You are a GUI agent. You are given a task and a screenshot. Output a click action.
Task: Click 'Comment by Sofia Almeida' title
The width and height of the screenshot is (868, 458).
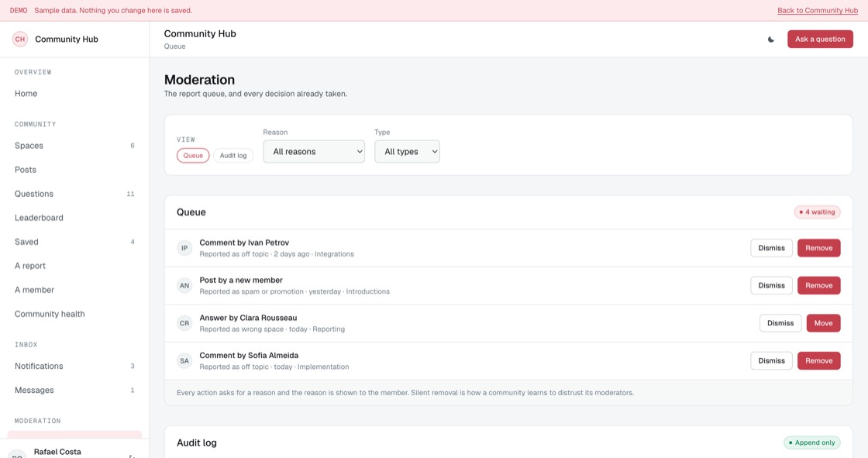[x=249, y=356]
